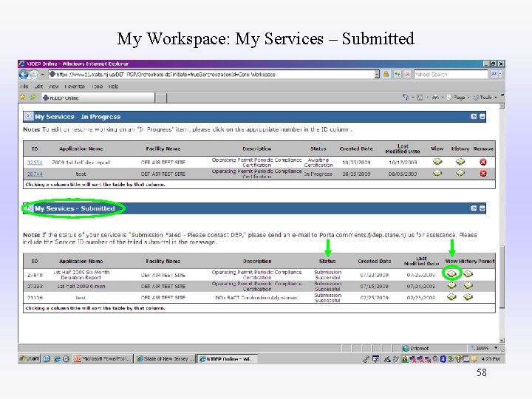532x399 pixels.
Task: Open history for NOx RACT Combustion Adjustment service
Action: coord(468,297)
